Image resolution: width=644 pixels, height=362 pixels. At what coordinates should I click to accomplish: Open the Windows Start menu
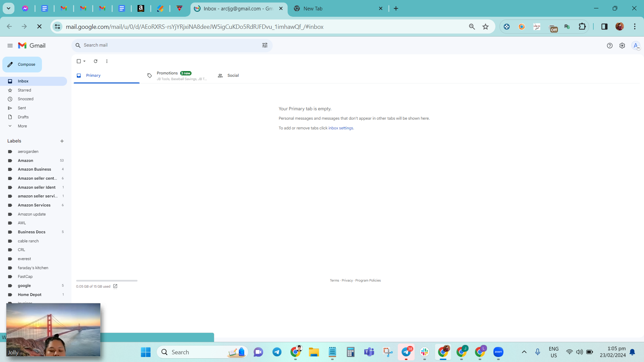[146, 352]
